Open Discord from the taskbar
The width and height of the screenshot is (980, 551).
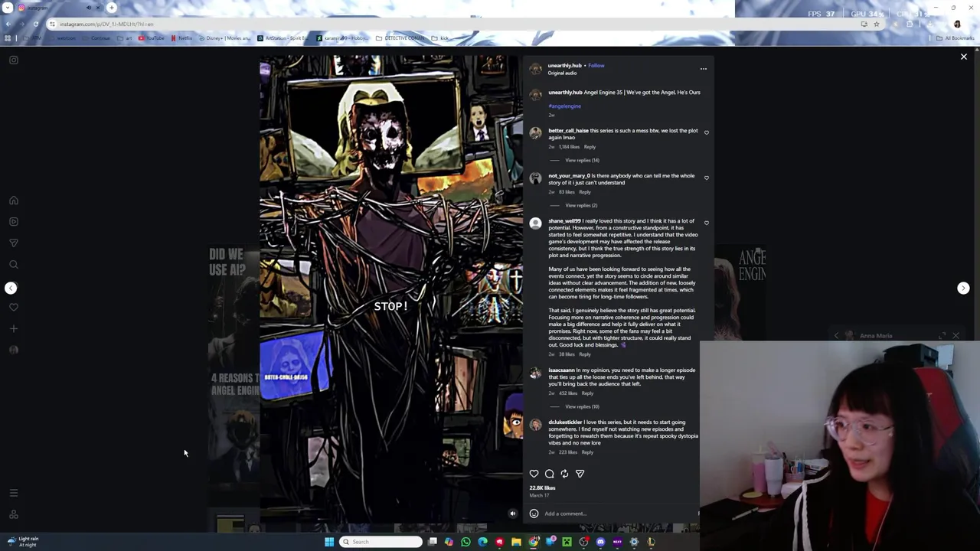click(600, 542)
